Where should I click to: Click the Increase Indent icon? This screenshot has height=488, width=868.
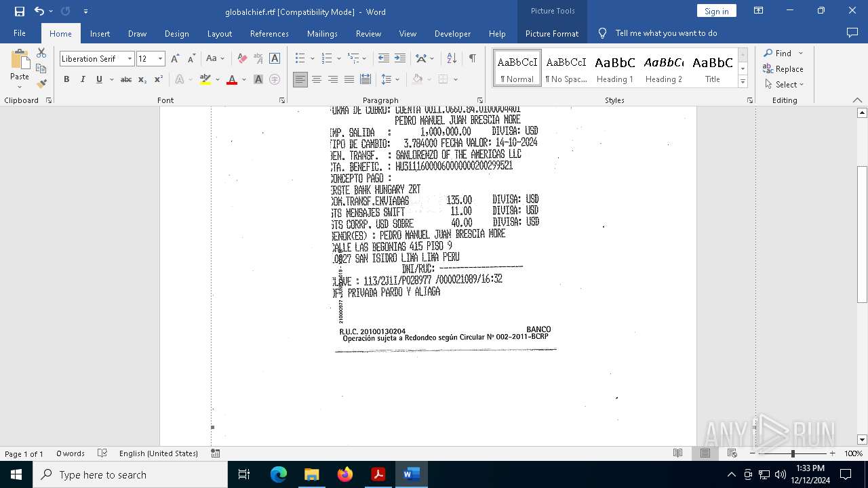click(x=400, y=58)
